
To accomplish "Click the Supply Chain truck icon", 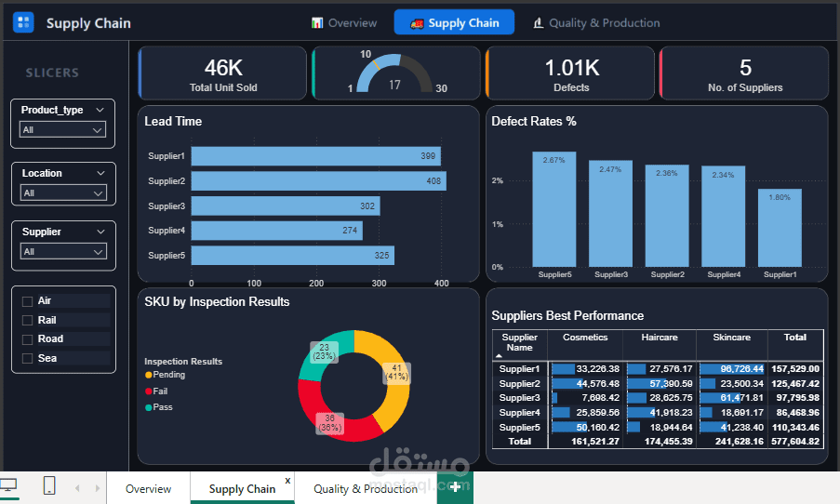I will tap(417, 23).
